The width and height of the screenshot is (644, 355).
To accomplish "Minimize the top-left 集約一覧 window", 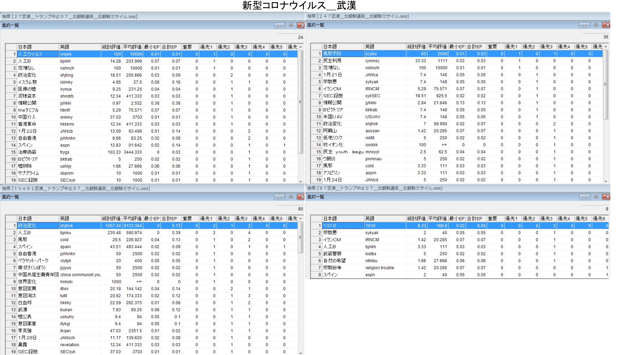I will (x=279, y=25).
